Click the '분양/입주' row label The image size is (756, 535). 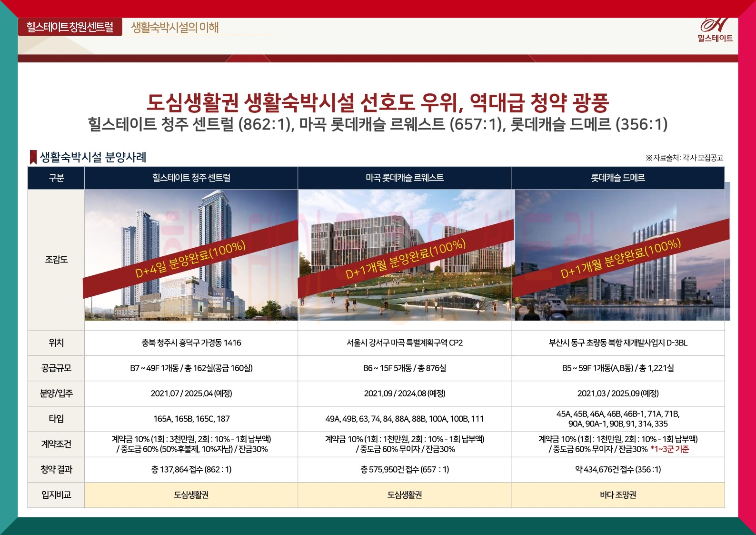coord(56,393)
